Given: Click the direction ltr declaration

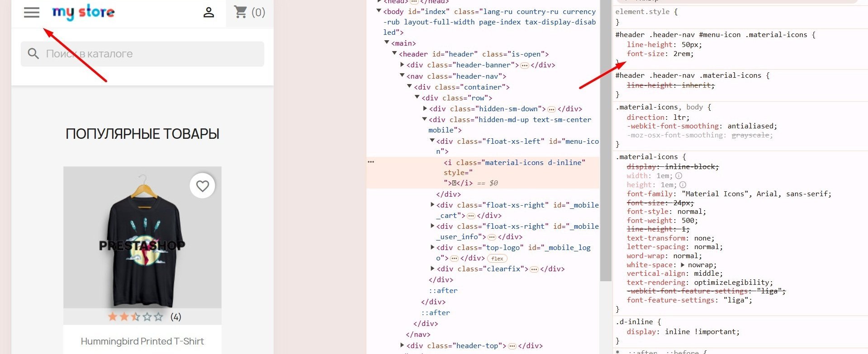Looking at the screenshot, I should click(x=658, y=117).
